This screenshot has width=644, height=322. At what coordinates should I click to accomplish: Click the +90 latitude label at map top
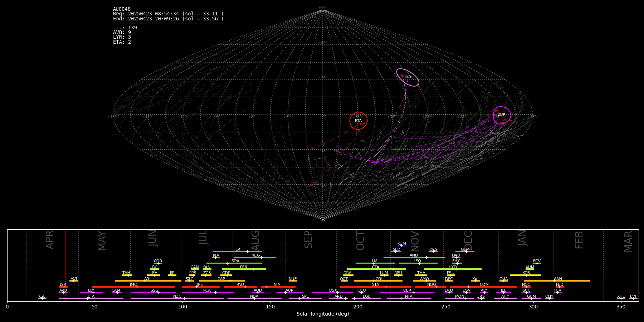tap(323, 8)
